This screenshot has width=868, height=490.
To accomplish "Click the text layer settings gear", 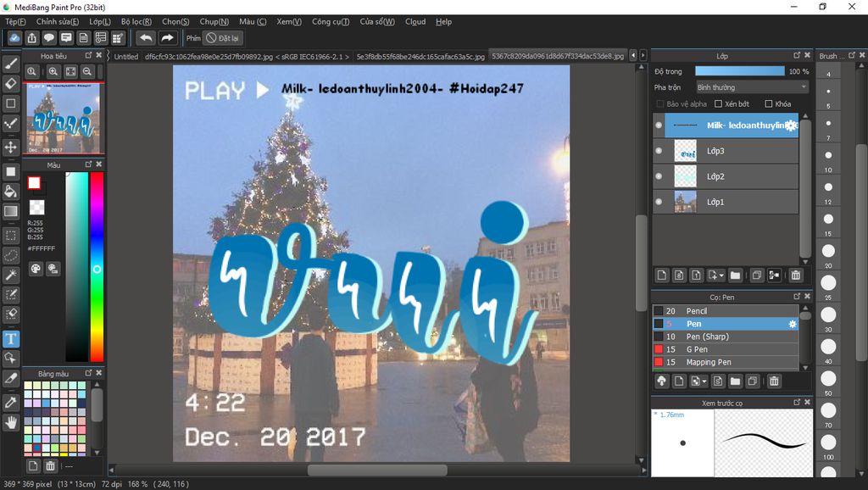I will click(792, 125).
